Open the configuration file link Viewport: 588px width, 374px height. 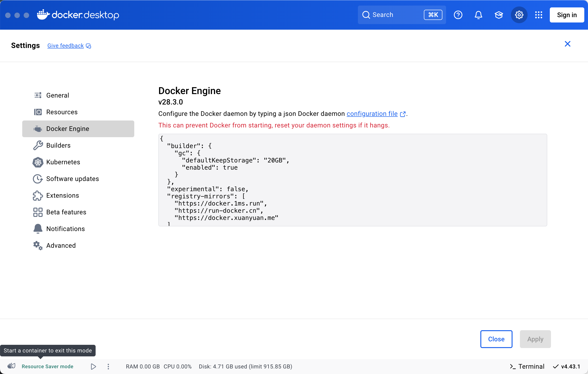coord(372,114)
